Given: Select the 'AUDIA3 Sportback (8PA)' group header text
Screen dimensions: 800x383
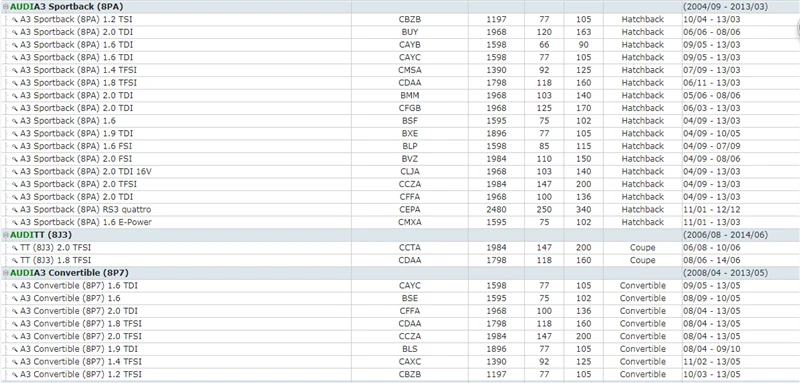Looking at the screenshot, I should pyautogui.click(x=67, y=7).
